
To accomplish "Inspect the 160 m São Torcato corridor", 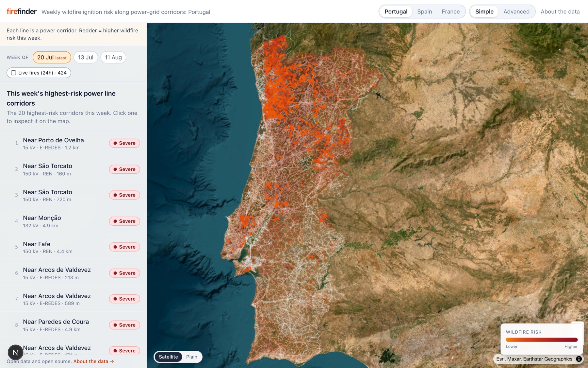I will pyautogui.click(x=73, y=169).
